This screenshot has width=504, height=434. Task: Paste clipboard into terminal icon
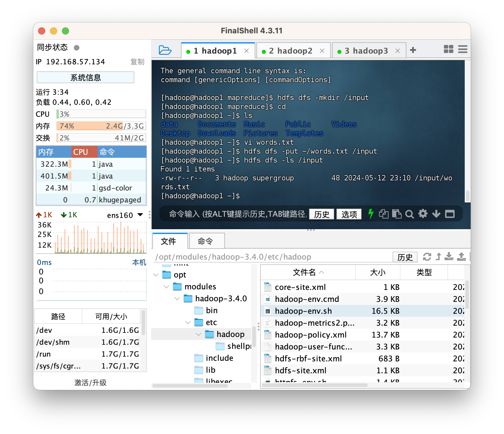(x=397, y=214)
